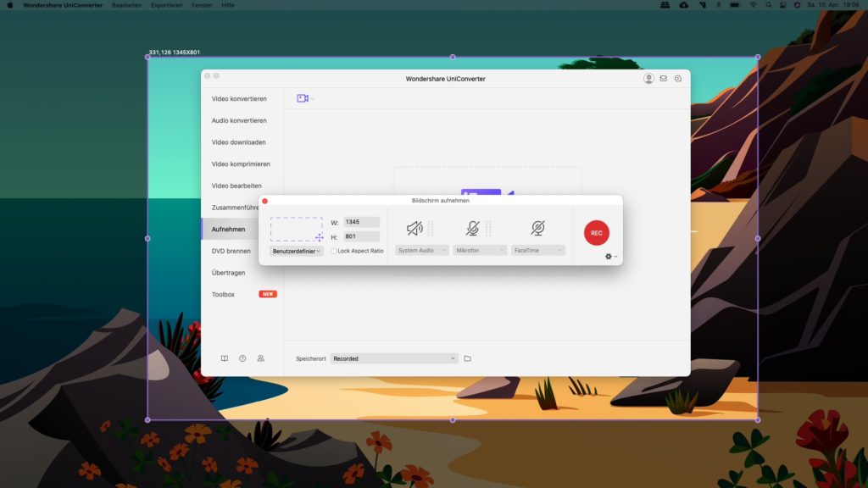The image size is (868, 488).
Task: Open the user account icon
Action: coord(648,79)
